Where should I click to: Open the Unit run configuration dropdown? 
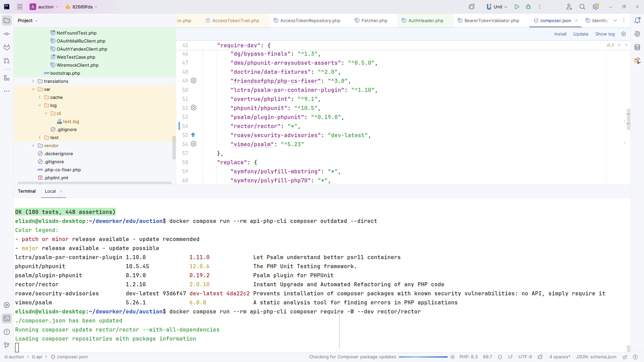497,7
